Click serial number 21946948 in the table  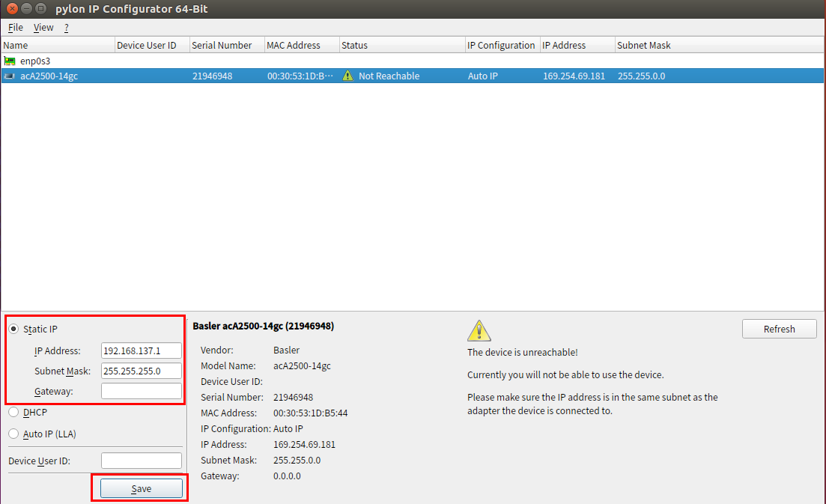[x=212, y=76]
